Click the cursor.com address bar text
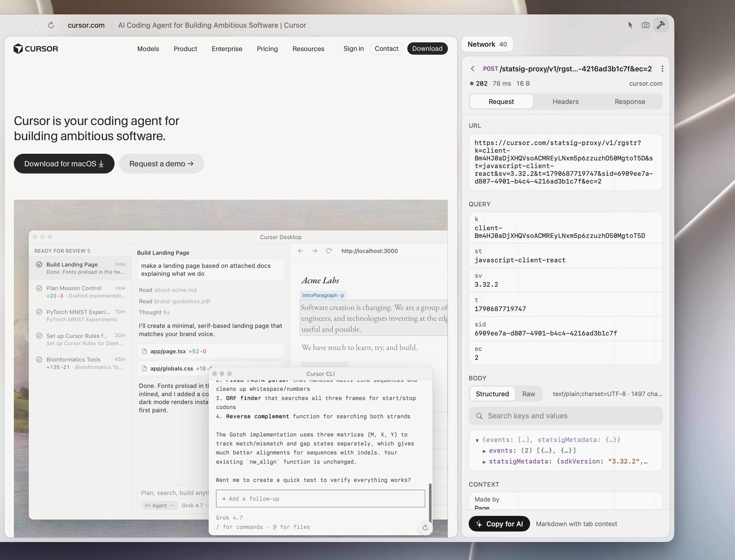The image size is (735, 560). coord(86,25)
